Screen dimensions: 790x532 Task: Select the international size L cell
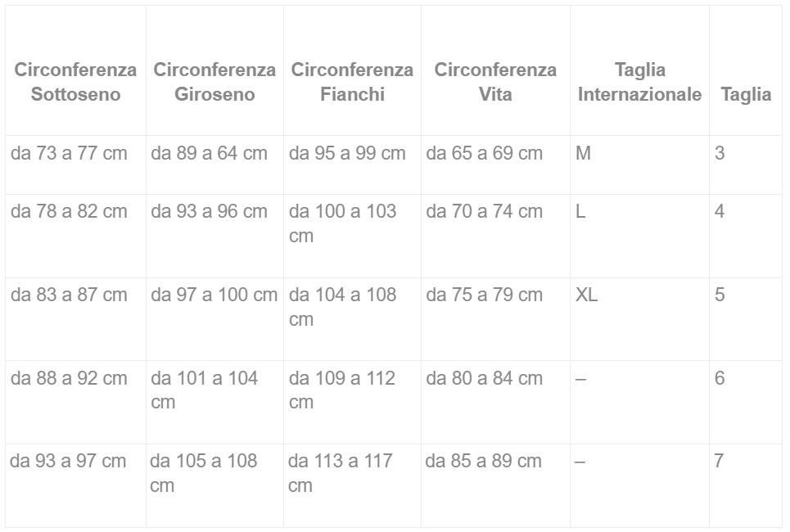[x=580, y=211]
